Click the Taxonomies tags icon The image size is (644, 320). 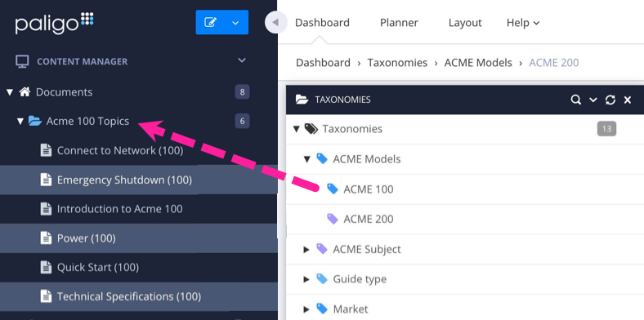[x=311, y=129]
